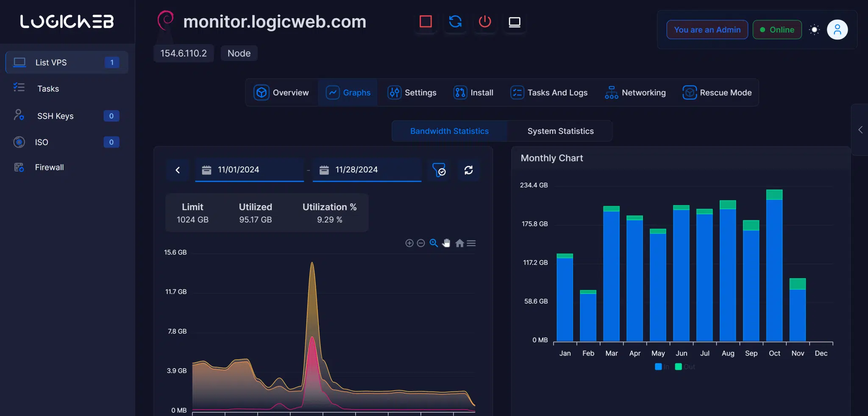Click the LogicWeb logo

(x=67, y=22)
